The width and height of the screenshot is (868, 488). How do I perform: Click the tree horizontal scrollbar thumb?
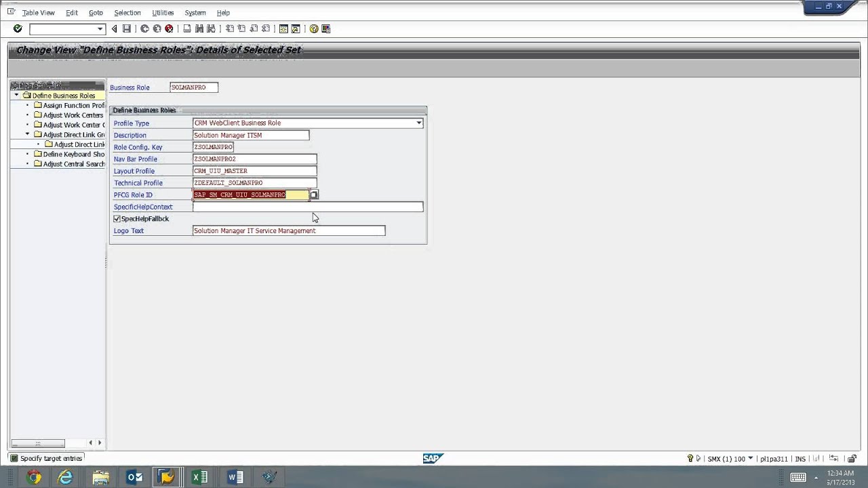[x=38, y=443]
